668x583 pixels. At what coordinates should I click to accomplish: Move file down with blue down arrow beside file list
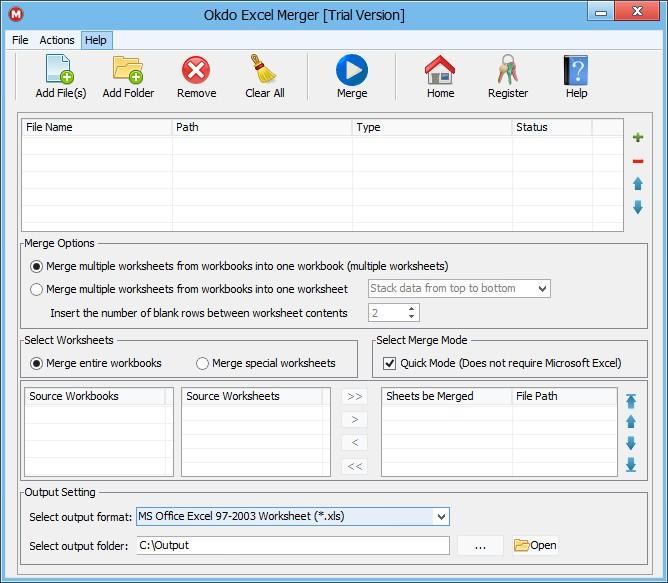click(638, 208)
